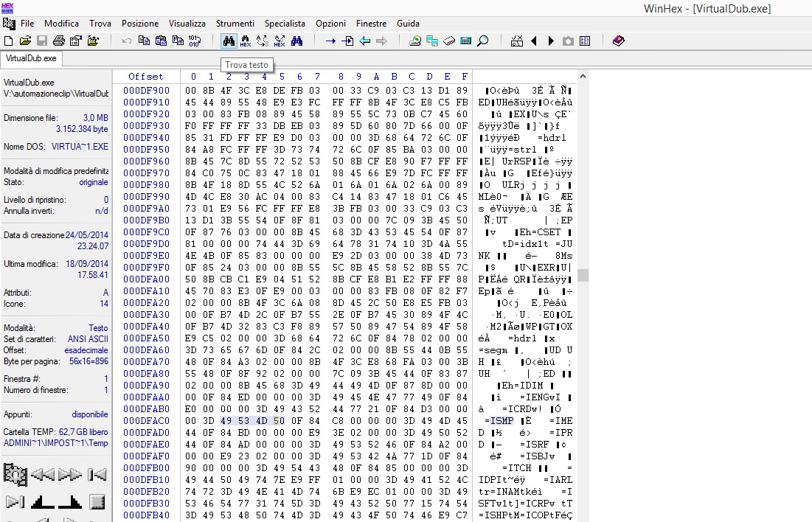The width and height of the screenshot is (812, 522).
Task: Print using the printer icon
Action: point(59,41)
